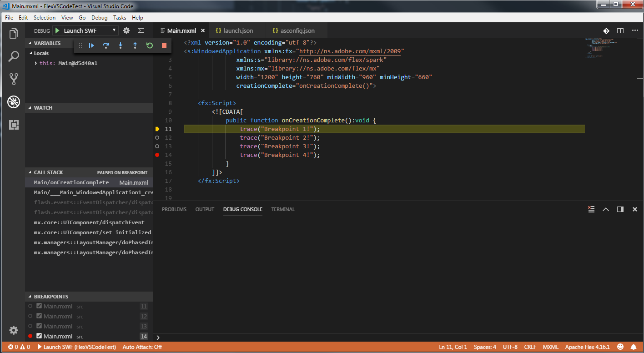Open debug configurations with the gear icon
Screen dimensions: 644x353
[x=126, y=30]
